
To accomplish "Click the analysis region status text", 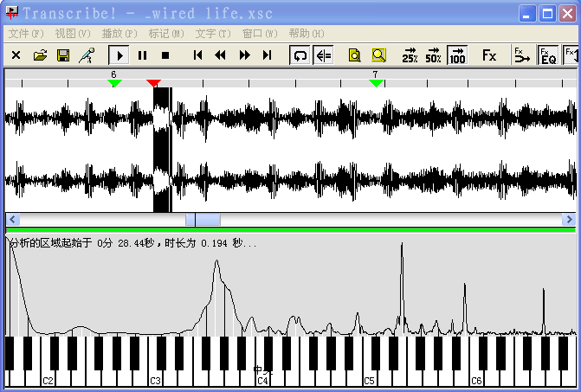I will tap(132, 243).
